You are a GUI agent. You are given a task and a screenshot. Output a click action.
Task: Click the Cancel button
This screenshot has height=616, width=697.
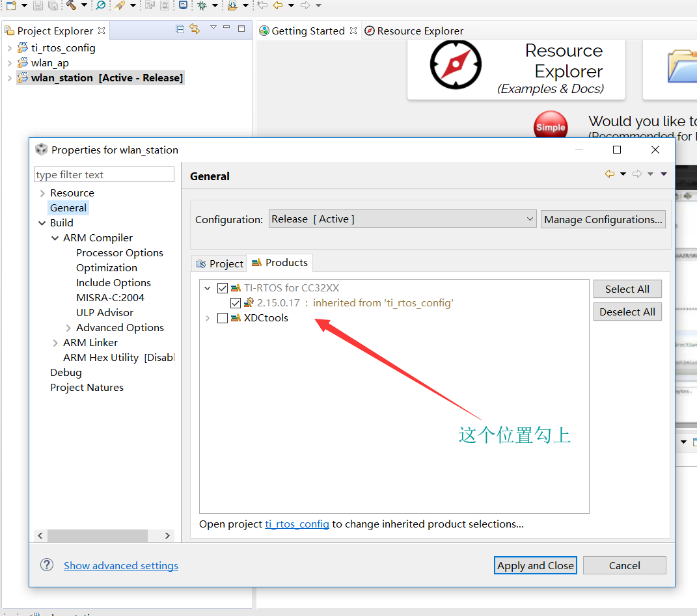pos(625,565)
